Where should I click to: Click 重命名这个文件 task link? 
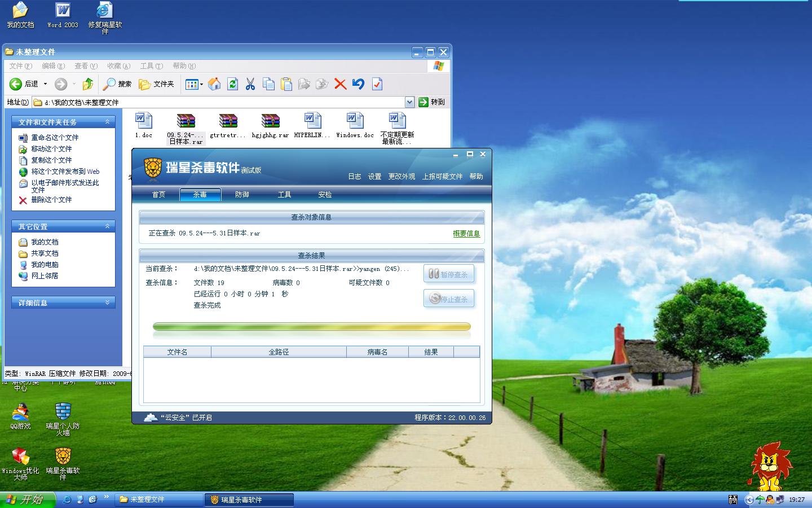[x=55, y=138]
